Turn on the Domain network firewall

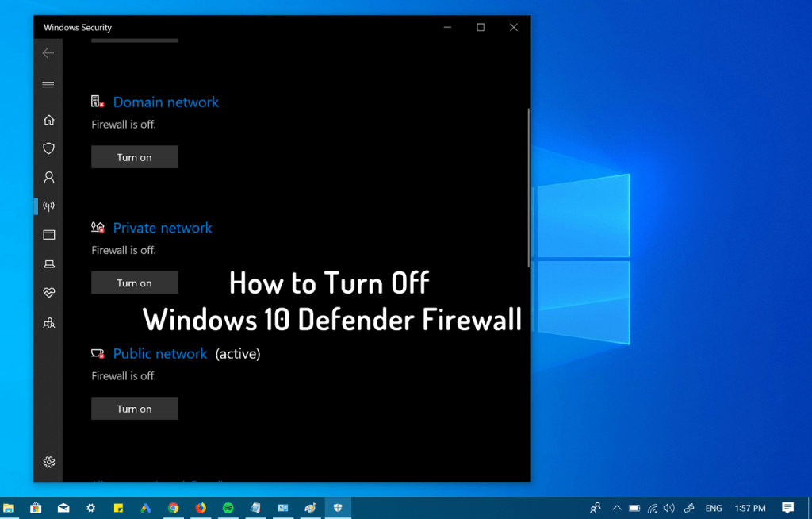[x=135, y=157]
